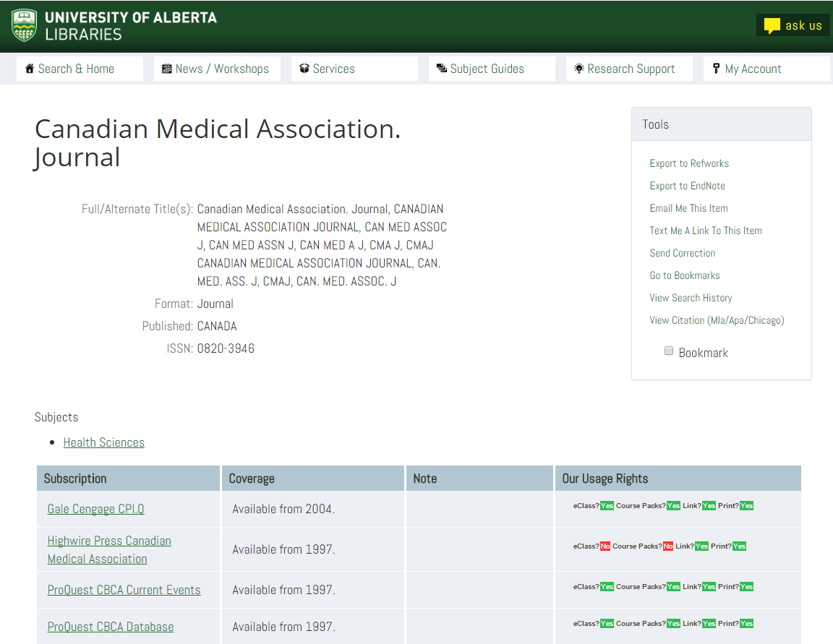
Task: Click the Bookmark label text
Action: click(704, 353)
